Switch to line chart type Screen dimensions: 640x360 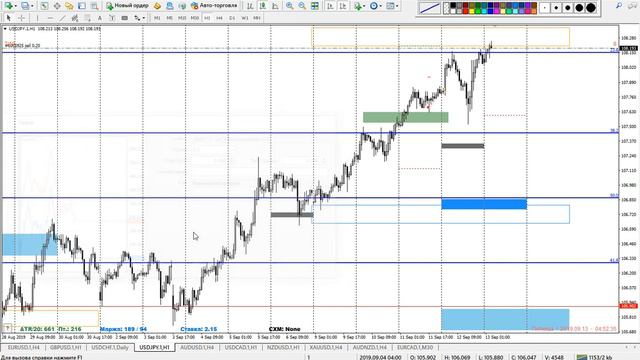tap(276, 6)
